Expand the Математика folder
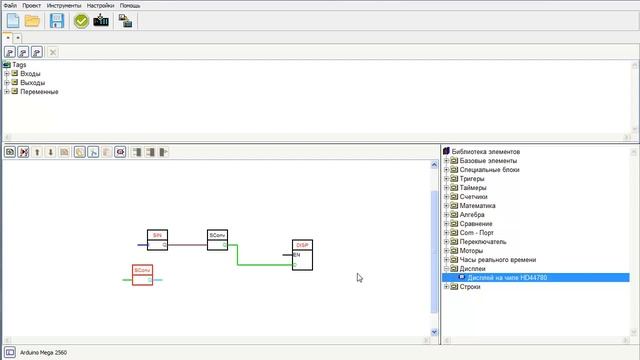 446,205
